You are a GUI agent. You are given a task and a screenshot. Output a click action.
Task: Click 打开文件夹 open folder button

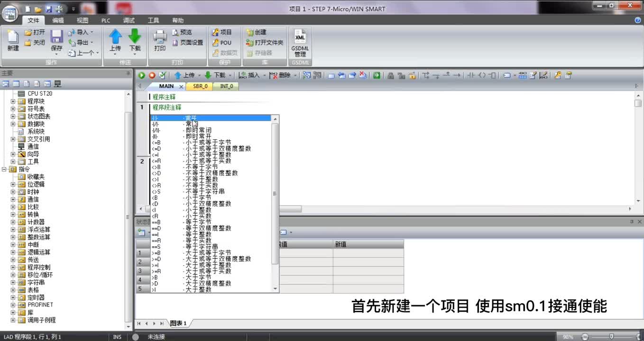pyautogui.click(x=265, y=43)
